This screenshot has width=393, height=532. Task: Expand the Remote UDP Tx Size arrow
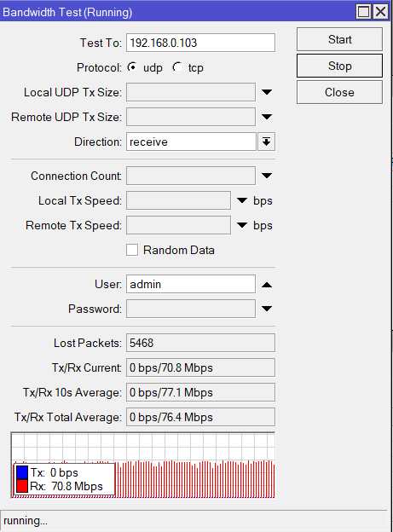click(267, 117)
